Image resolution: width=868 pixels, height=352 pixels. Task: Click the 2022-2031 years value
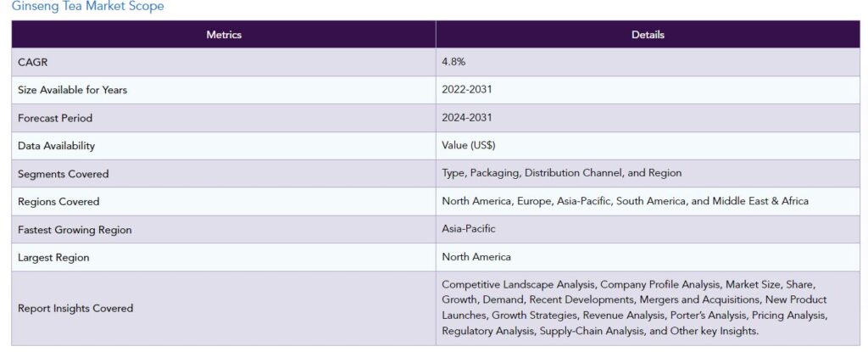pos(467,89)
